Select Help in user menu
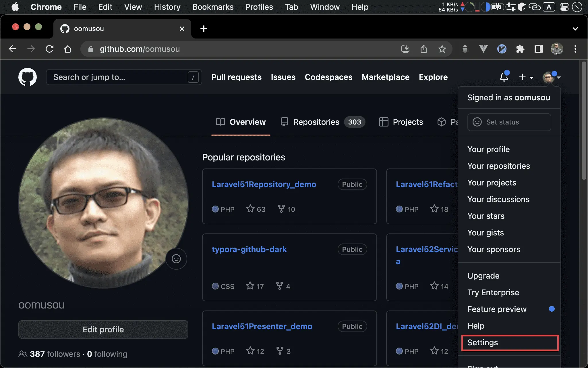Viewport: 588px width, 368px height. [509, 326]
